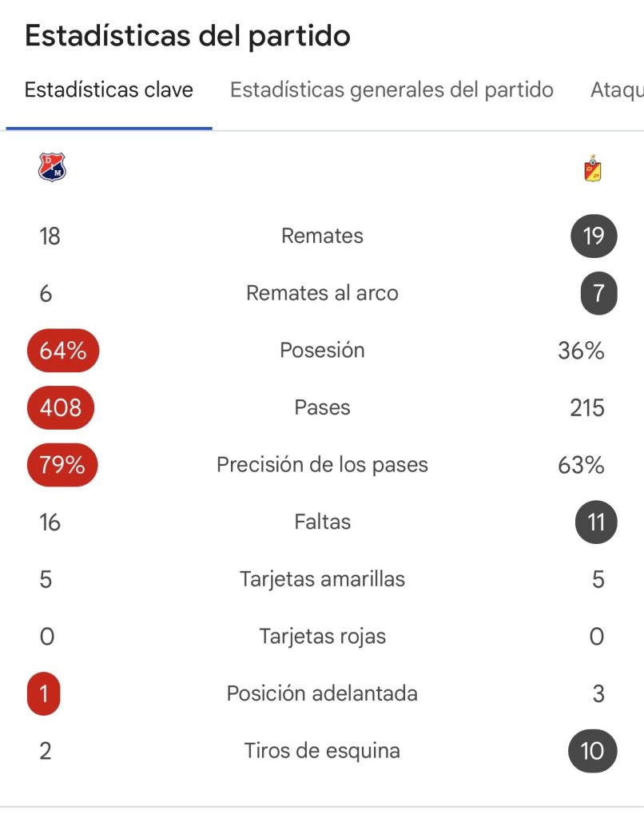Viewport: 644px width, 818px height.
Task: Open the partially visible Ataque tab
Action: click(617, 89)
